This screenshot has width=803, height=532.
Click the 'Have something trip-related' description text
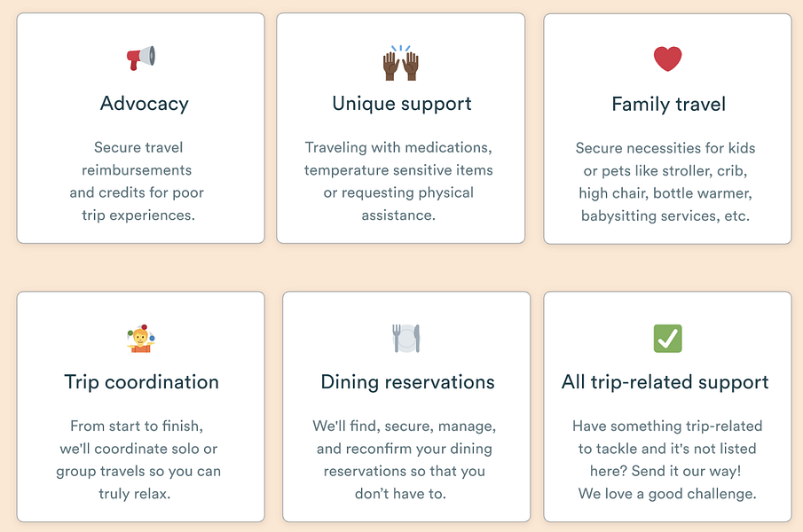point(667,459)
